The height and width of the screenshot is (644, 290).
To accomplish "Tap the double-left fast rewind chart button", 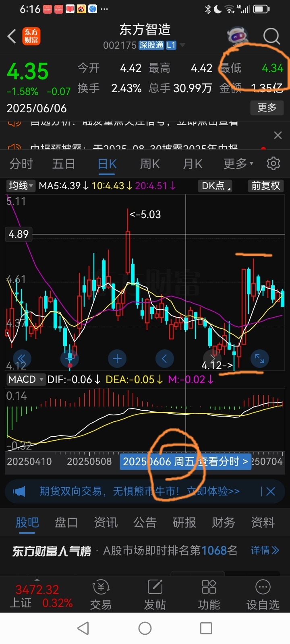I will (x=22, y=358).
